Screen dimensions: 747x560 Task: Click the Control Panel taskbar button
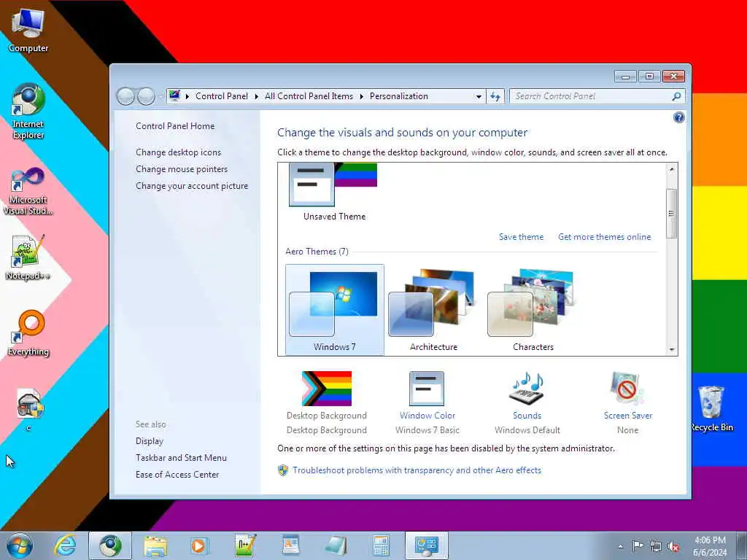click(x=426, y=545)
